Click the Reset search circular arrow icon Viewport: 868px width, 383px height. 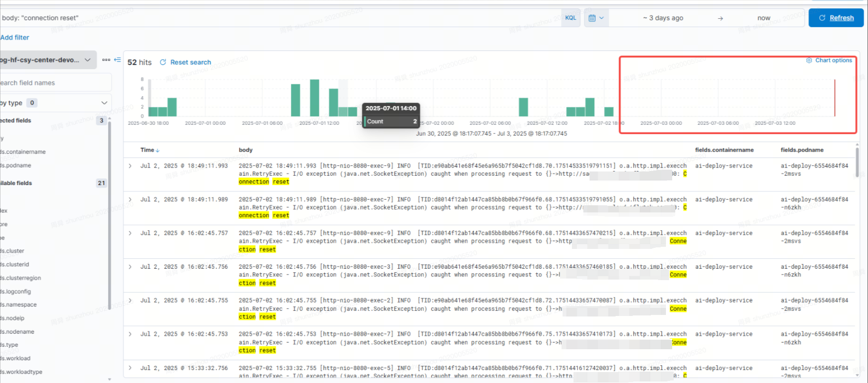(x=163, y=62)
